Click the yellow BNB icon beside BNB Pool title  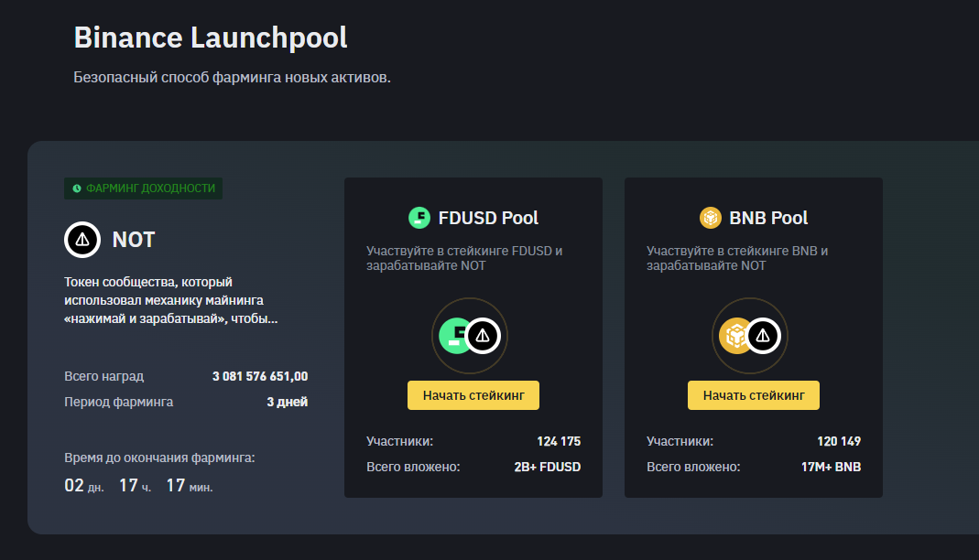(x=710, y=218)
